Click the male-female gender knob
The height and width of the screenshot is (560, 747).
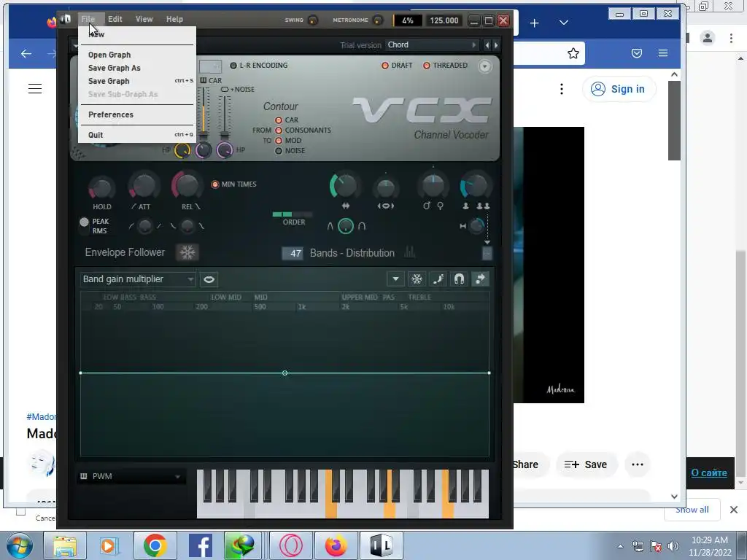click(x=433, y=187)
